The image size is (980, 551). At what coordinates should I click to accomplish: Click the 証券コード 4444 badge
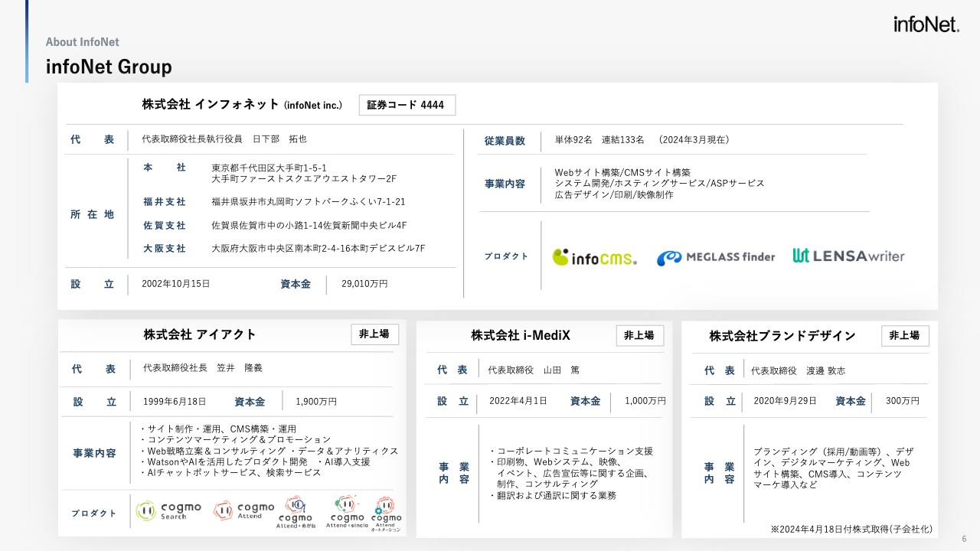coord(407,105)
